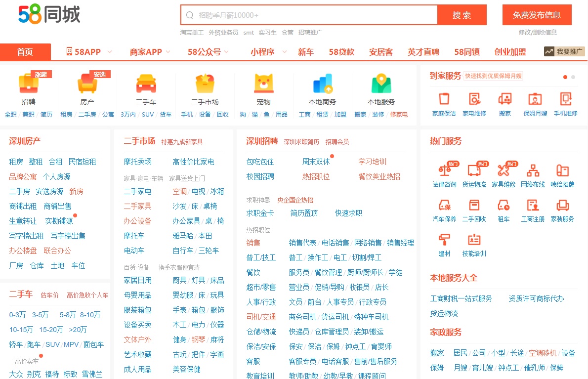Click the 免费发布信息 button
588x379 pixels.
537,15
